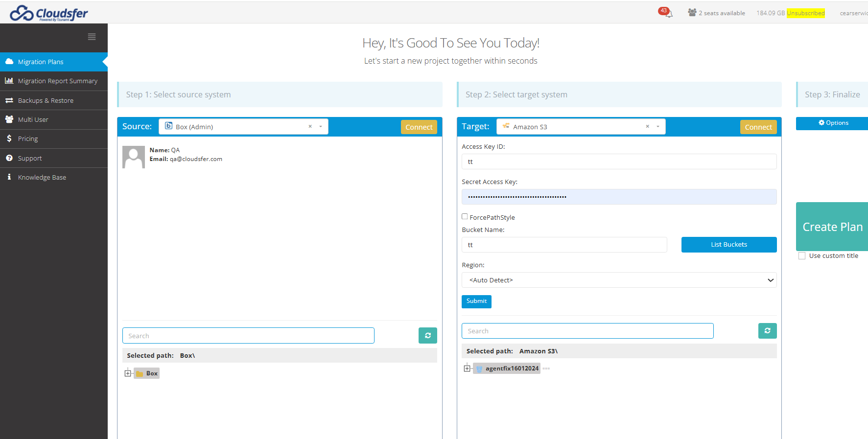
Task: Refresh the target file tree
Action: tap(767, 331)
